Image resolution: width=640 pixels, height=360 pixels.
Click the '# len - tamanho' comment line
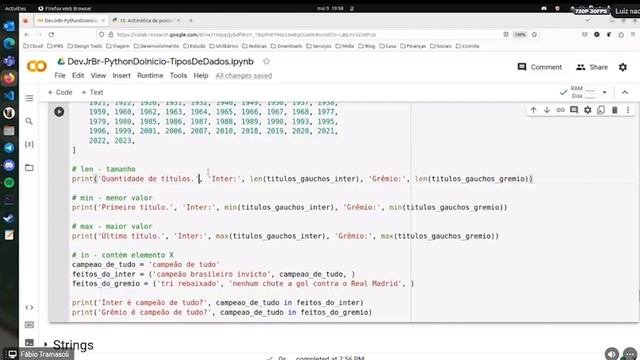pos(104,169)
